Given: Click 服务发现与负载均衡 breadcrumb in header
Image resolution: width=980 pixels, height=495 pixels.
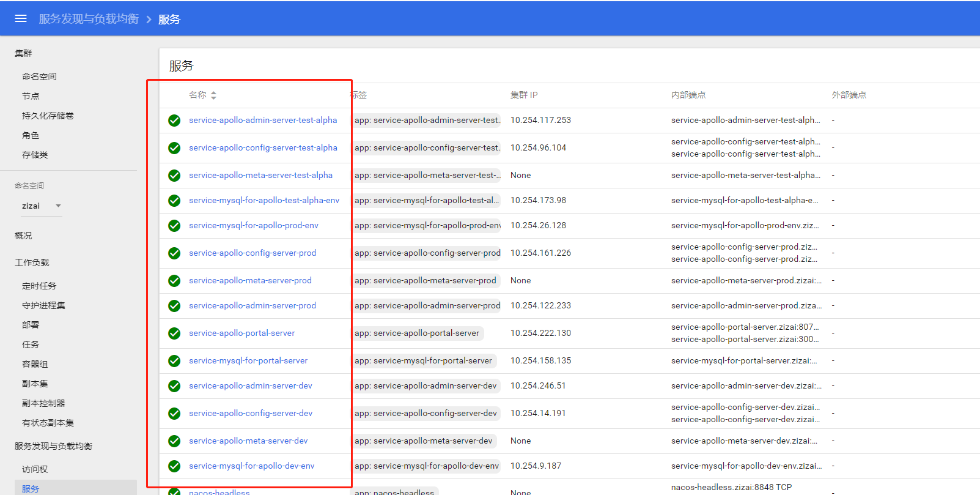Looking at the screenshot, I should (x=89, y=19).
